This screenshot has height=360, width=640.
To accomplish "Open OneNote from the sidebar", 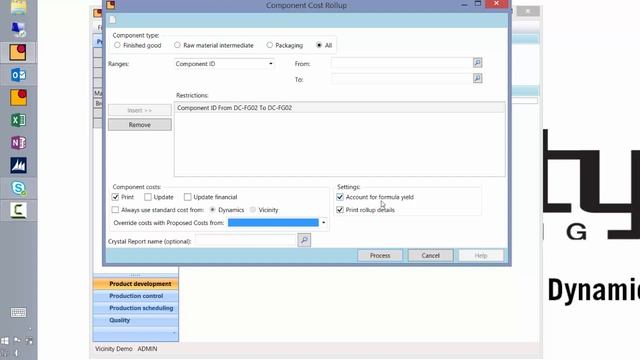I will point(18,142).
